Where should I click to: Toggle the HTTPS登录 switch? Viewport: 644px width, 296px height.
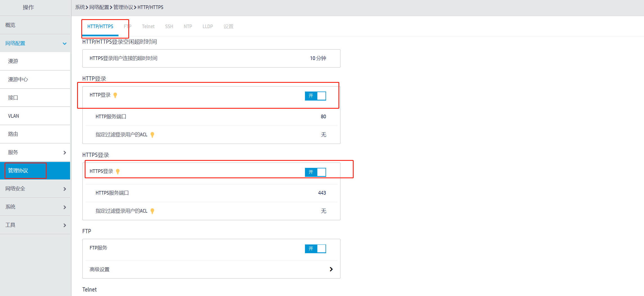(x=315, y=172)
